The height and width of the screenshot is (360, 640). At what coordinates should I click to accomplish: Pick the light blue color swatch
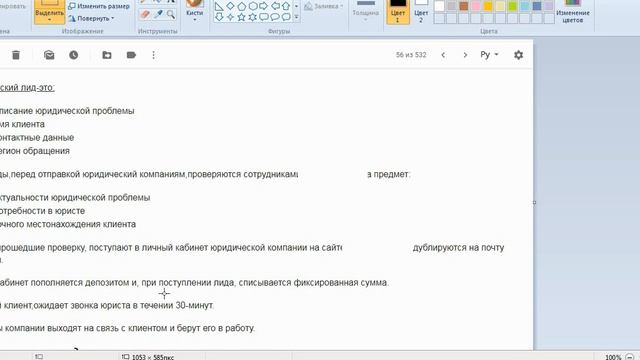(525, 6)
